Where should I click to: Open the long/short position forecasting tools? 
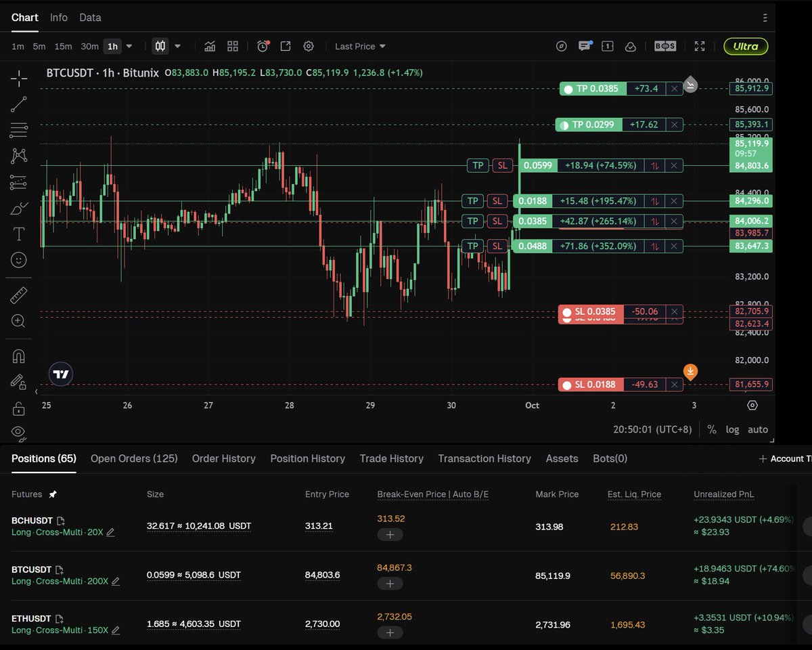(x=19, y=181)
